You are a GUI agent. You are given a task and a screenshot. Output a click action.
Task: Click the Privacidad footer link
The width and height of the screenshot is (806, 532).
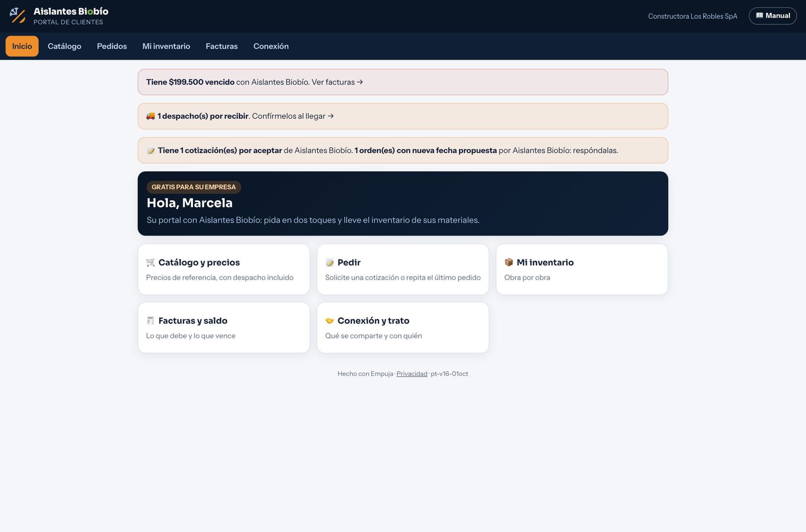click(x=412, y=374)
